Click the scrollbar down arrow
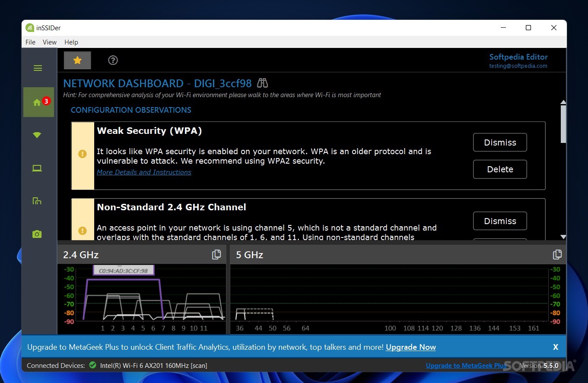 [x=563, y=237]
